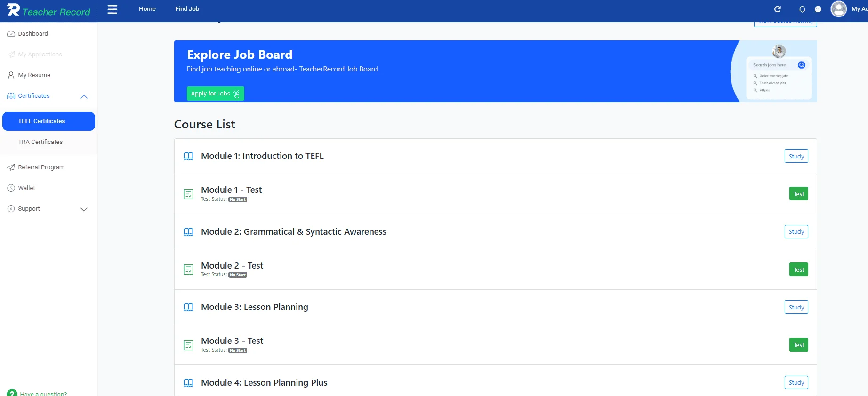
Task: Click the Module 1 Test checklist icon
Action: point(188,194)
